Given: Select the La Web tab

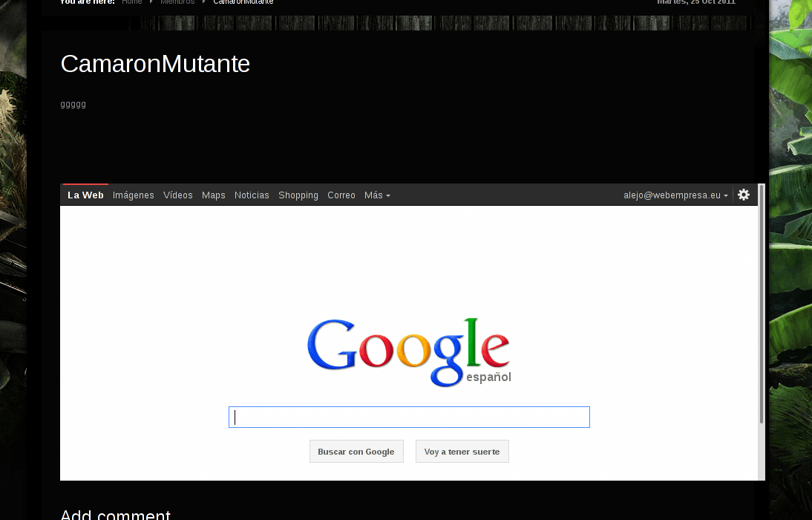Looking at the screenshot, I should tap(85, 195).
